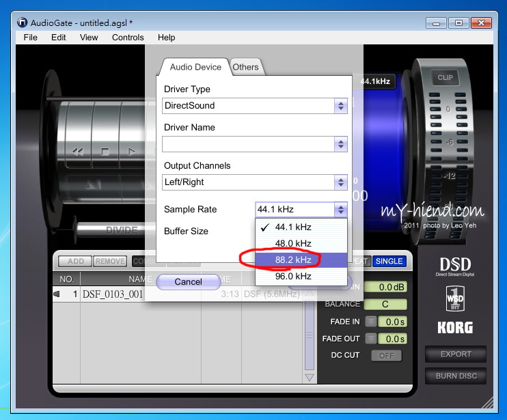This screenshot has height=420, width=507.
Task: Maximize the AudioGate window
Action: click(458, 23)
